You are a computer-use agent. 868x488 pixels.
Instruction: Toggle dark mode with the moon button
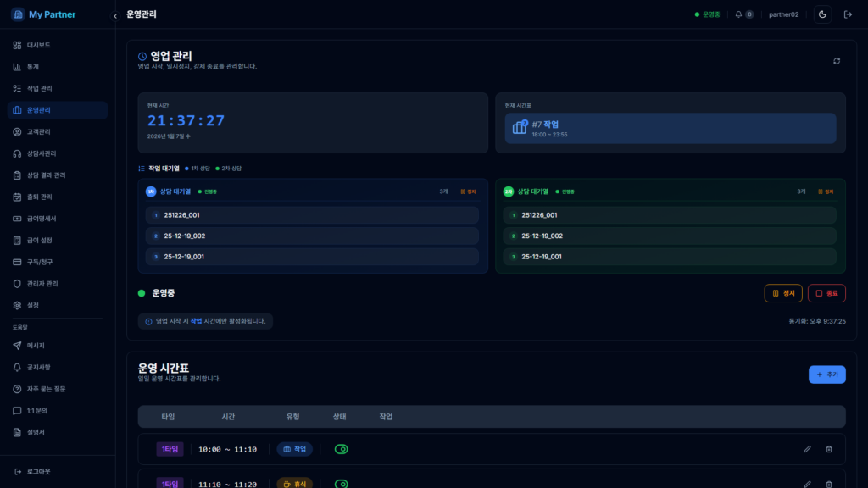pos(822,14)
